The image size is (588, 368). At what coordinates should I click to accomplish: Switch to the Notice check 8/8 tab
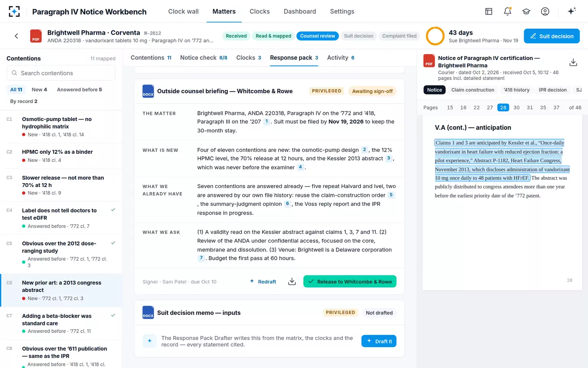point(204,58)
